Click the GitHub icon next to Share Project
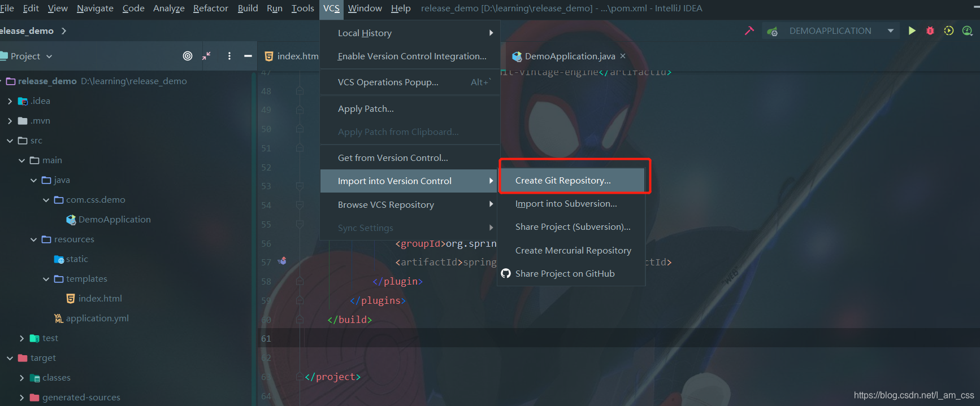This screenshot has width=980, height=406. 506,273
